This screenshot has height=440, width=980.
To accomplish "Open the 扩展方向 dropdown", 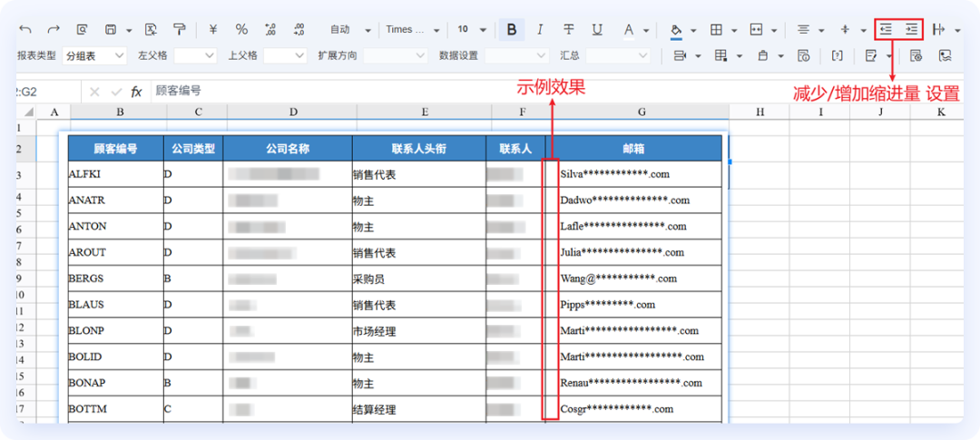I will click(396, 55).
